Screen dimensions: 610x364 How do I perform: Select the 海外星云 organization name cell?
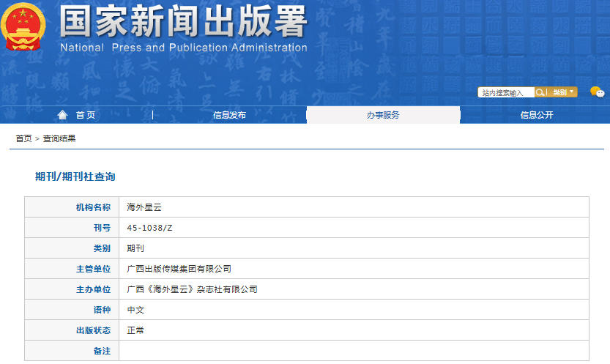(x=354, y=207)
